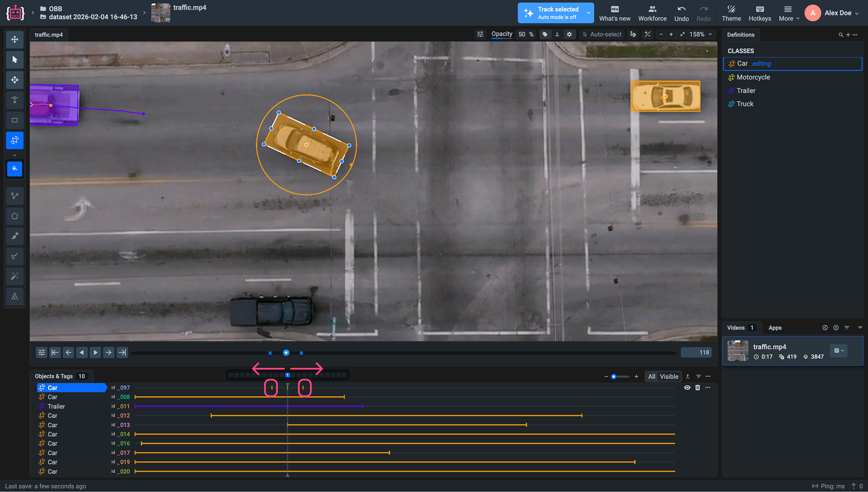This screenshot has height=492, width=868.
Task: Open the 158% zoom level dropdown
Action: 701,34
